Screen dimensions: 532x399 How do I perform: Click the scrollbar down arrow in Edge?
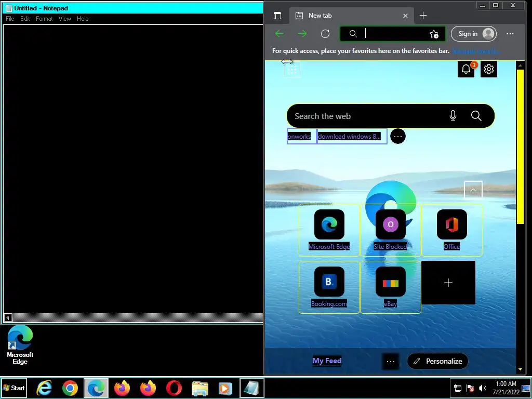click(520, 369)
